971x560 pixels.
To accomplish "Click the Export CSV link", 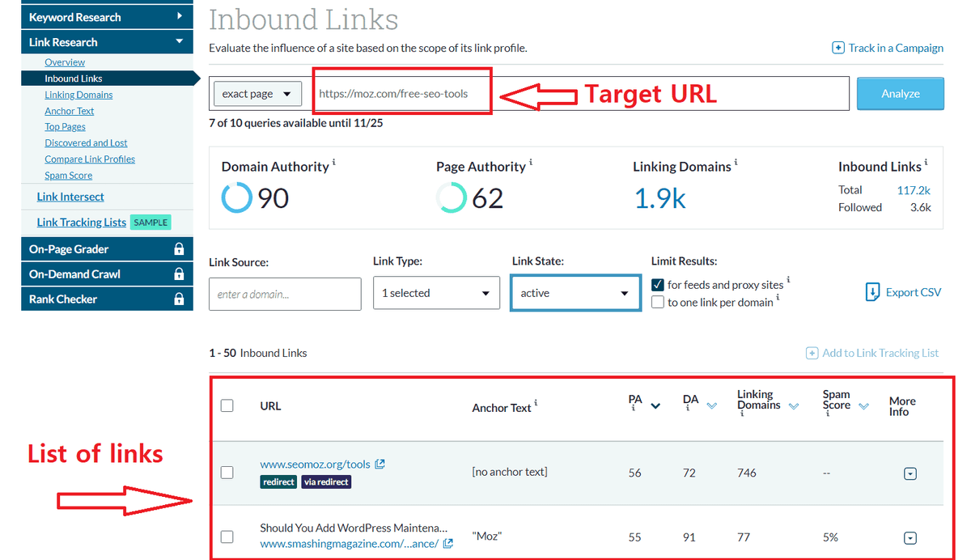I will tap(914, 292).
